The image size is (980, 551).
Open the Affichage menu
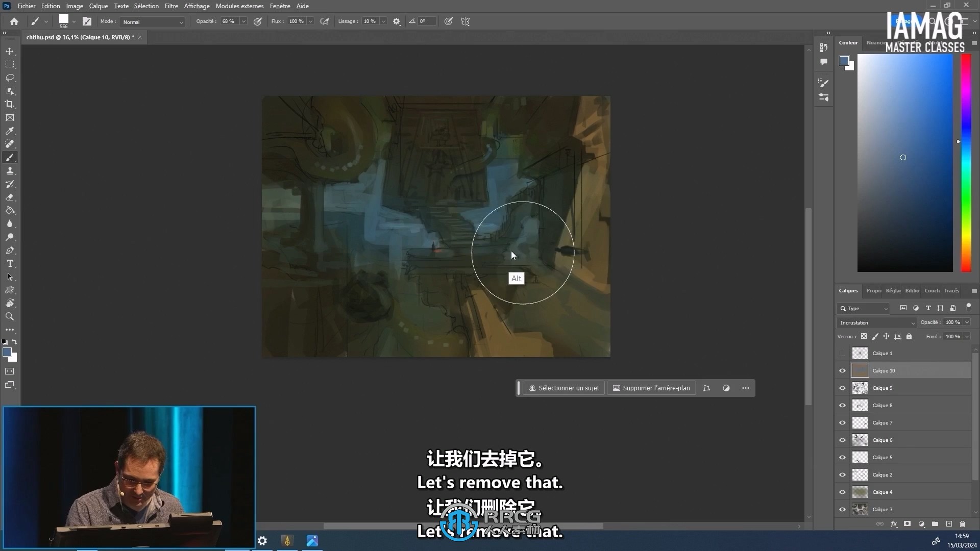[197, 6]
